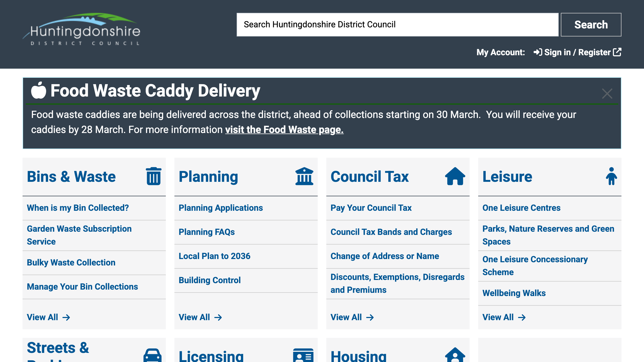Open the Planning Applications menu item
The image size is (644, 362).
221,208
